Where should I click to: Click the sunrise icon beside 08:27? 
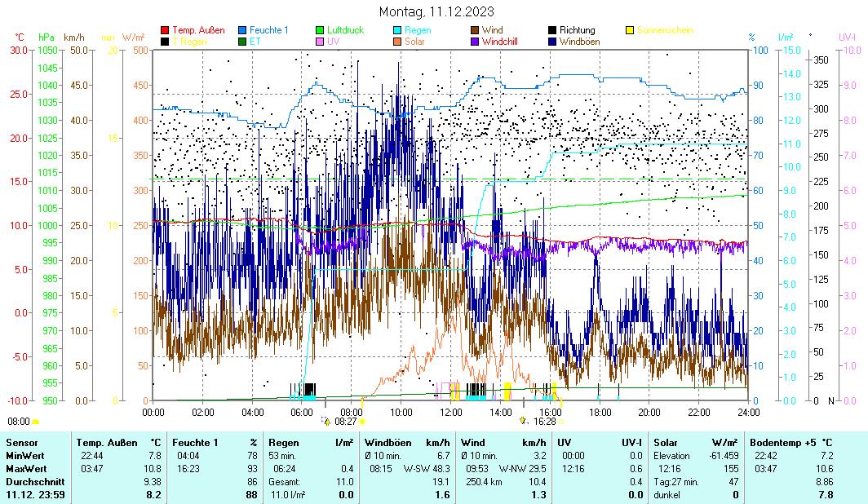(x=326, y=422)
